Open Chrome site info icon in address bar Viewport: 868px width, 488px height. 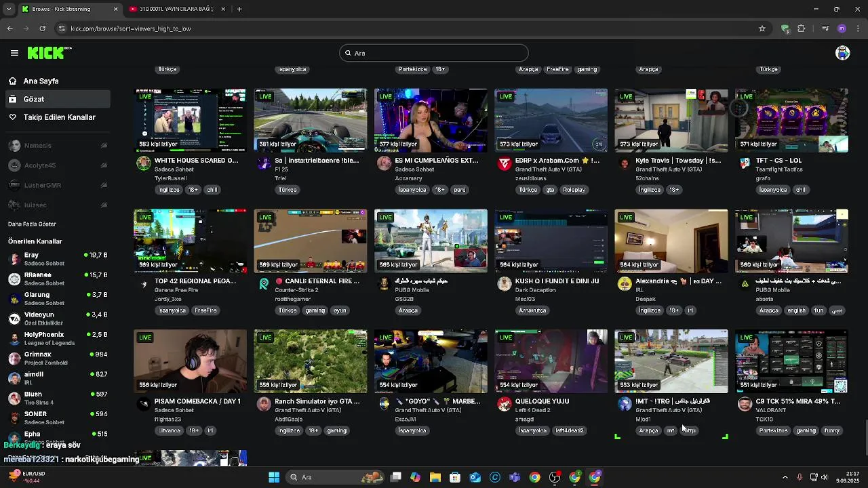tap(62, 28)
